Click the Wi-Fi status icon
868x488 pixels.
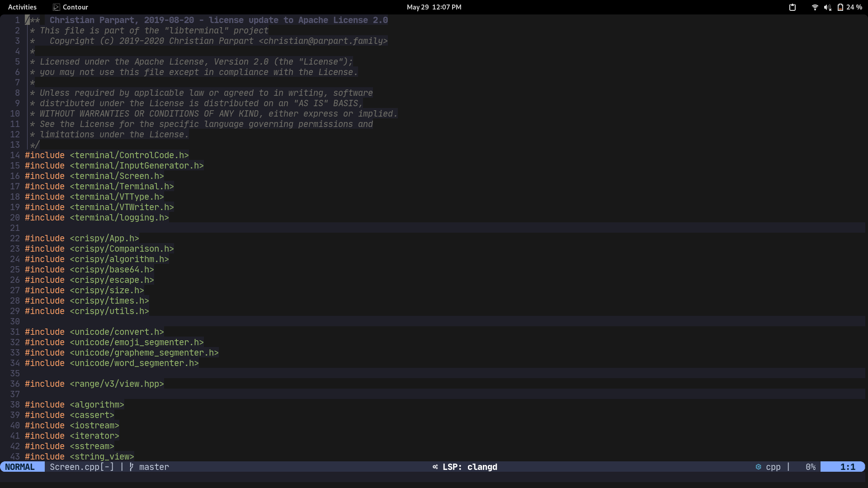tap(815, 7)
